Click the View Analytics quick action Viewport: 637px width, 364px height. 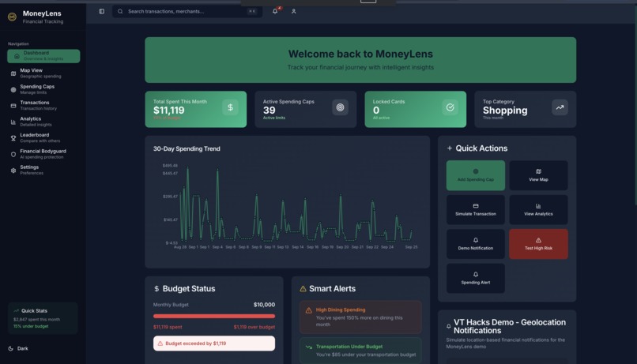pyautogui.click(x=539, y=210)
